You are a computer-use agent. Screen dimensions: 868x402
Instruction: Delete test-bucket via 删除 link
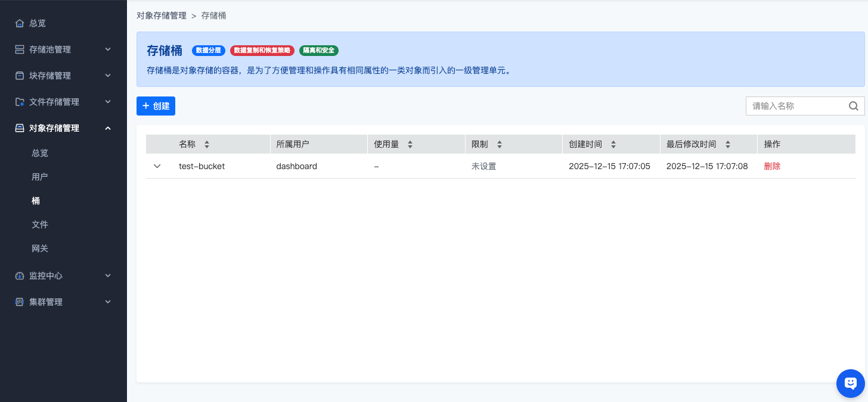click(x=772, y=166)
